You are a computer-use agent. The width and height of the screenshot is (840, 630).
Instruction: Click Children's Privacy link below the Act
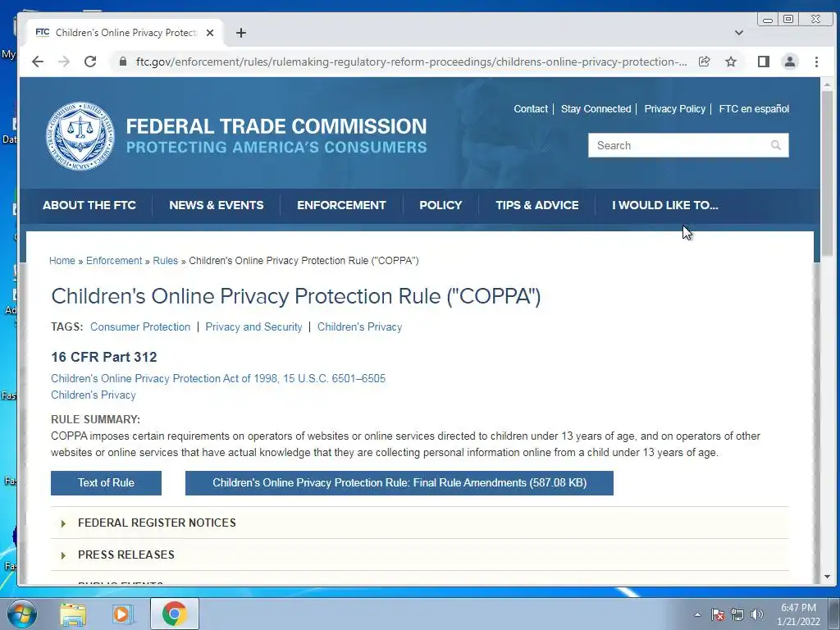[94, 395]
